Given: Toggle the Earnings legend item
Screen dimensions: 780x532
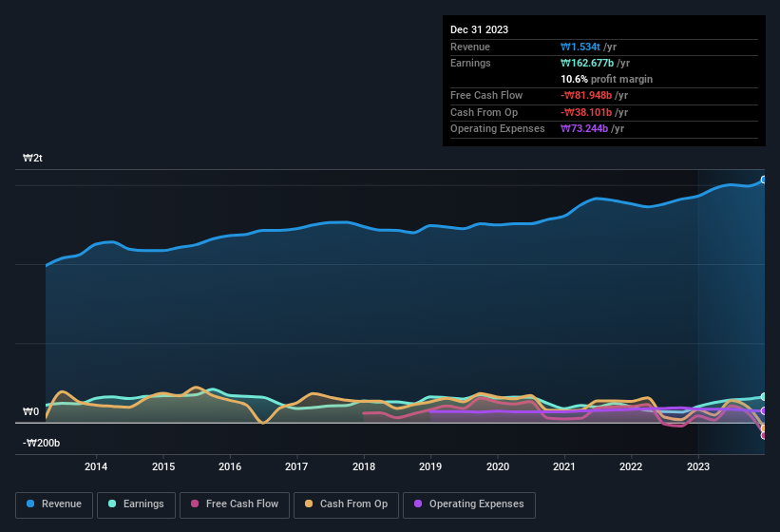Looking at the screenshot, I should pos(136,504).
